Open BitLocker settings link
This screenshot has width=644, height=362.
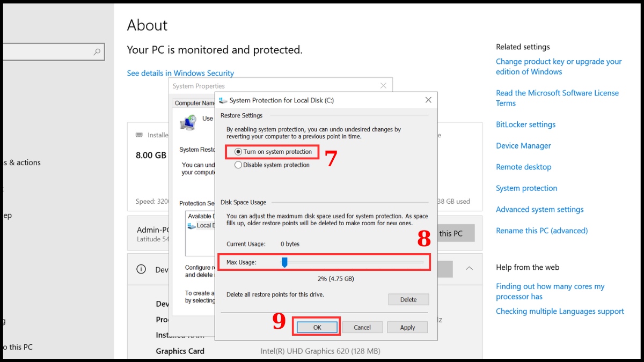click(x=525, y=124)
